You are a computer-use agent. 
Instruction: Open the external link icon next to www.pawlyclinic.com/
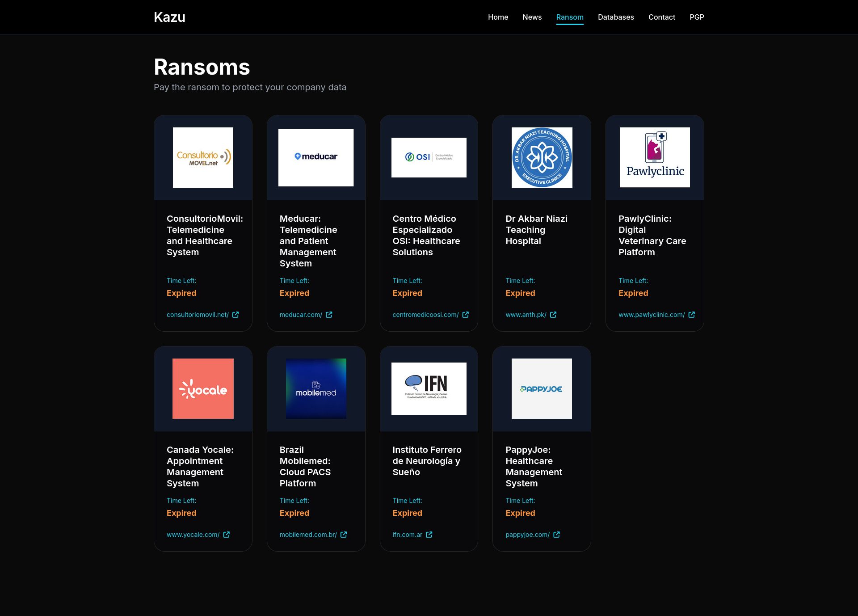tap(692, 315)
